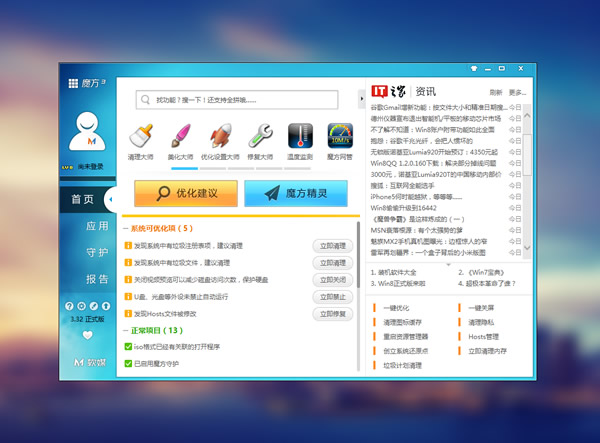Click the 立即修复 button
The height and width of the screenshot is (443, 600).
[333, 314]
